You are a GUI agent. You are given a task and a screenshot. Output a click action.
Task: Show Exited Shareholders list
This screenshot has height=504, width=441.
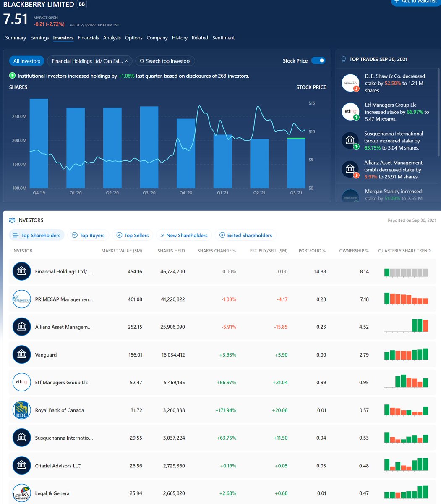(x=245, y=235)
